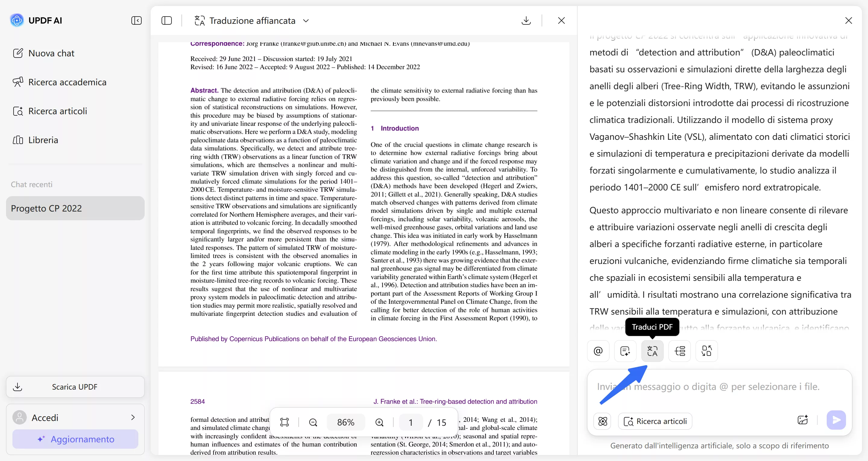
Task: Decrease zoom using the minus control
Action: [313, 422]
